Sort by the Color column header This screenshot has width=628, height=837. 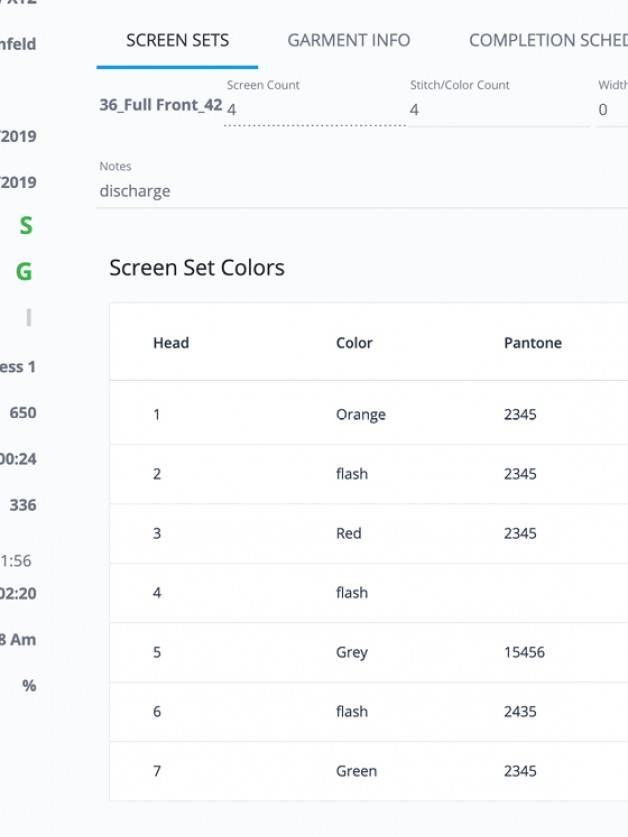click(354, 343)
